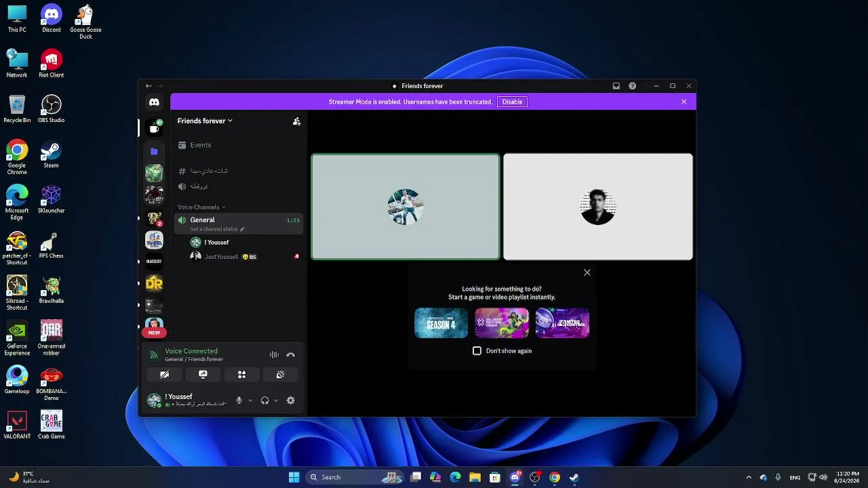Close the Looking for something to do panel

click(x=587, y=272)
